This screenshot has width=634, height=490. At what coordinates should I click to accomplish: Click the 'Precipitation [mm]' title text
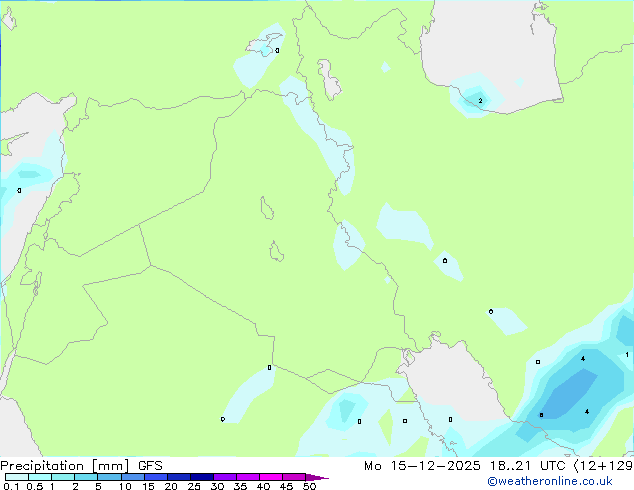pyautogui.click(x=65, y=466)
